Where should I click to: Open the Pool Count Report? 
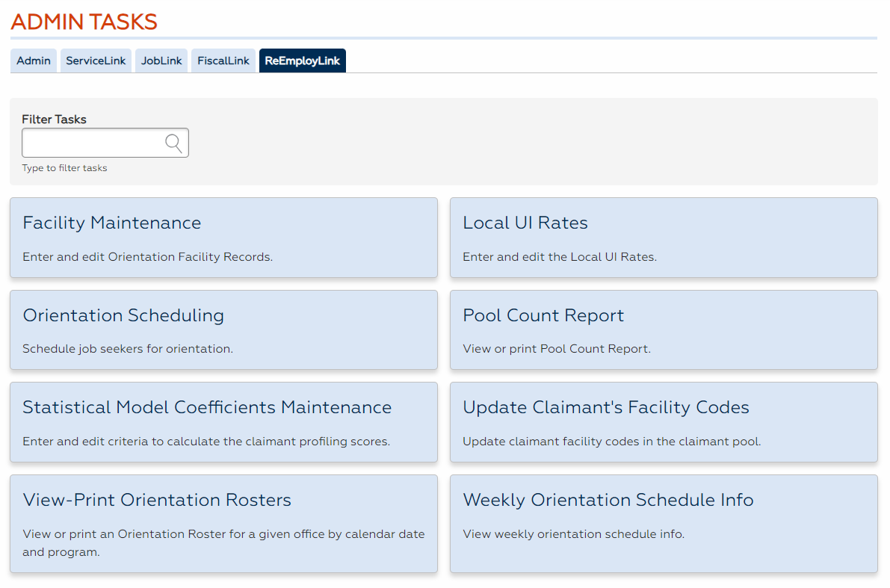coord(663,329)
